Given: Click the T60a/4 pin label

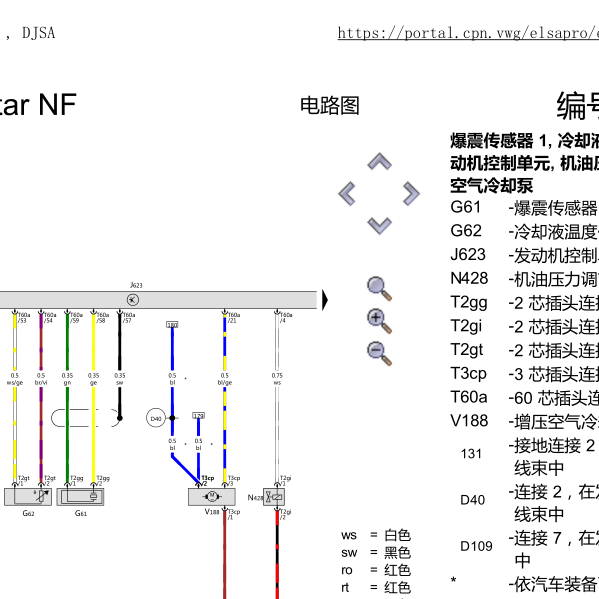Looking at the screenshot, I should [x=286, y=318].
